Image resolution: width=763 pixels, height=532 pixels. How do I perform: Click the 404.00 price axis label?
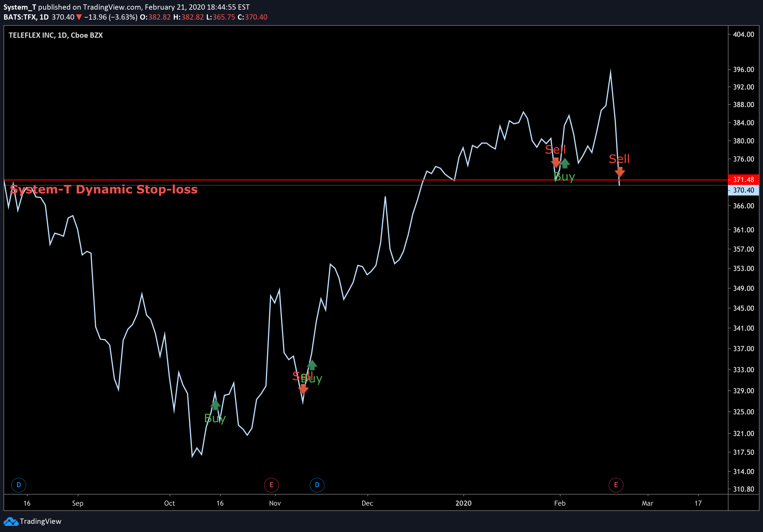click(744, 34)
